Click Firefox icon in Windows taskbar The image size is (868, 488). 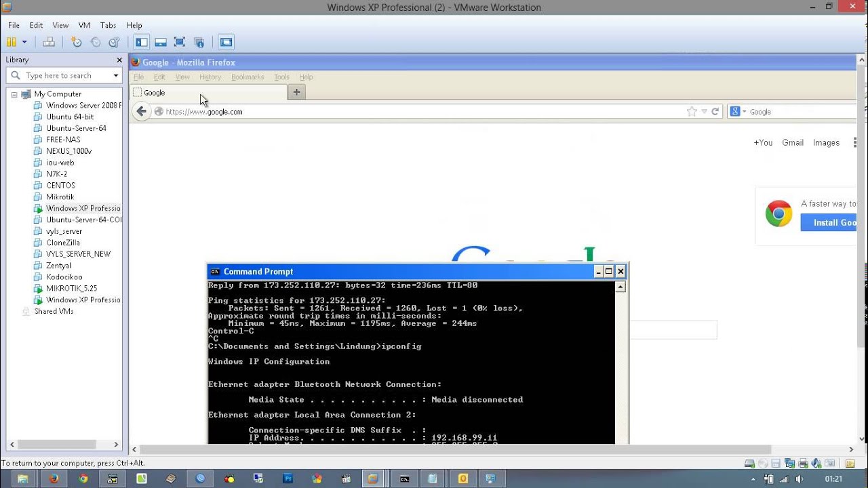(54, 479)
